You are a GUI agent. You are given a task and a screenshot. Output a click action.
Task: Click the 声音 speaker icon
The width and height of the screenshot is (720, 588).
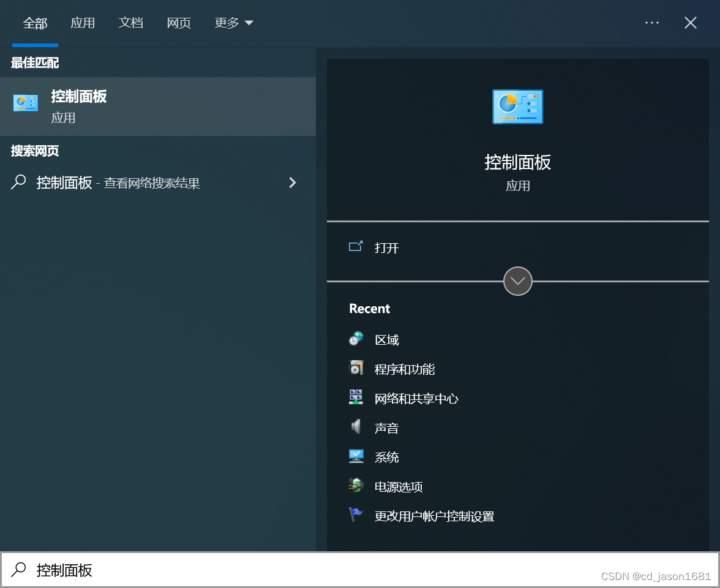click(x=356, y=427)
